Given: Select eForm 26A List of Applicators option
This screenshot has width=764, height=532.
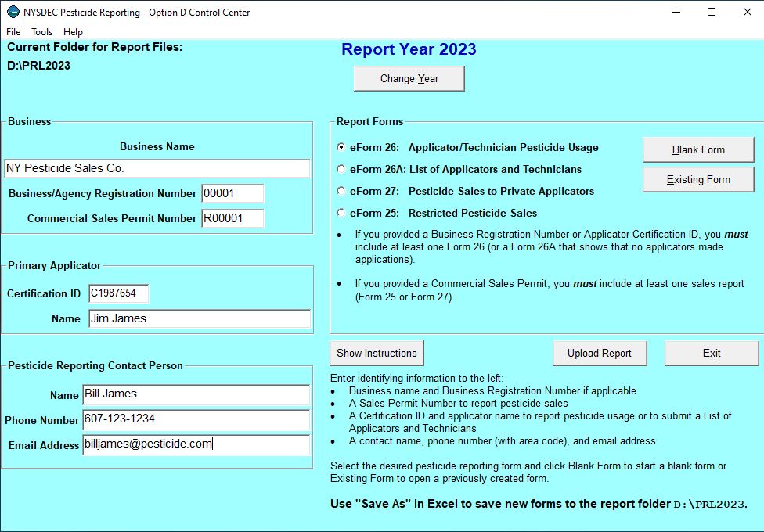Looking at the screenshot, I should (x=341, y=169).
